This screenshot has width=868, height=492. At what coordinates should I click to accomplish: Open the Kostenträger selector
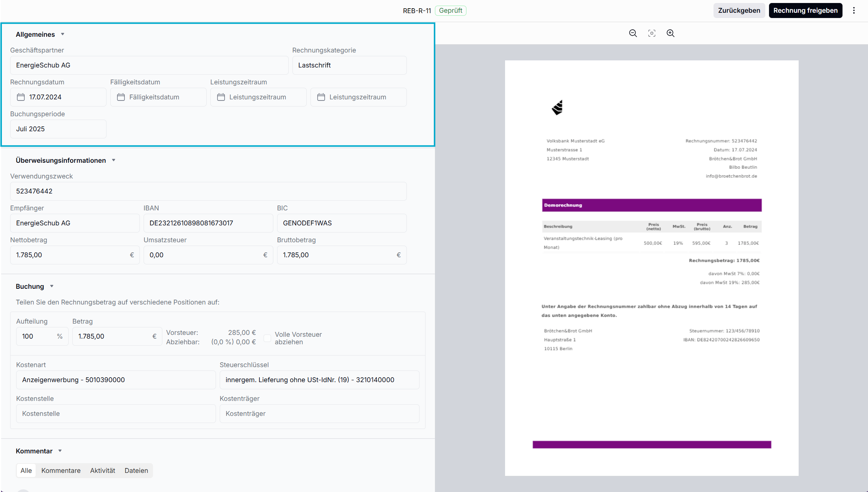point(319,414)
